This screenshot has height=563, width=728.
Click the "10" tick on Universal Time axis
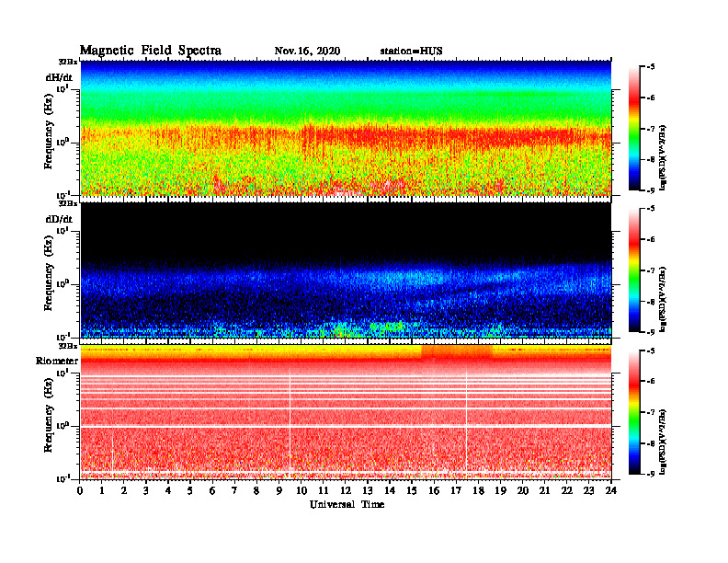[x=301, y=491]
